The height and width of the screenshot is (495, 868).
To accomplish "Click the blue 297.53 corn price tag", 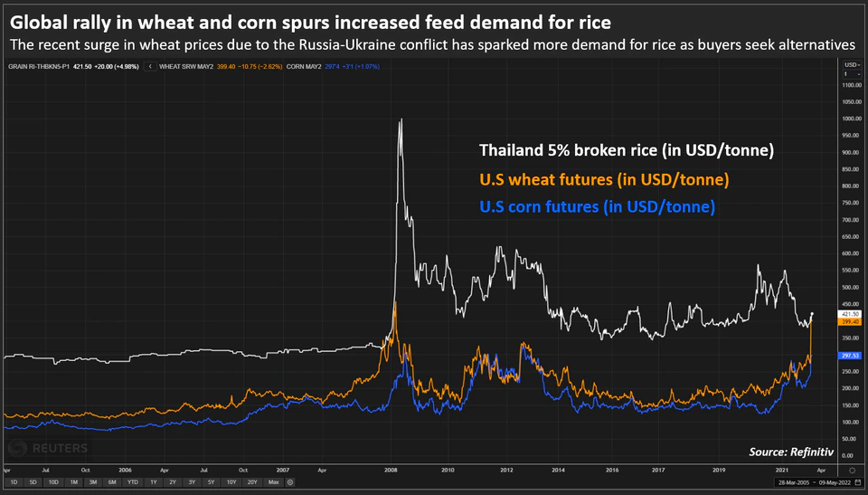I will point(850,356).
